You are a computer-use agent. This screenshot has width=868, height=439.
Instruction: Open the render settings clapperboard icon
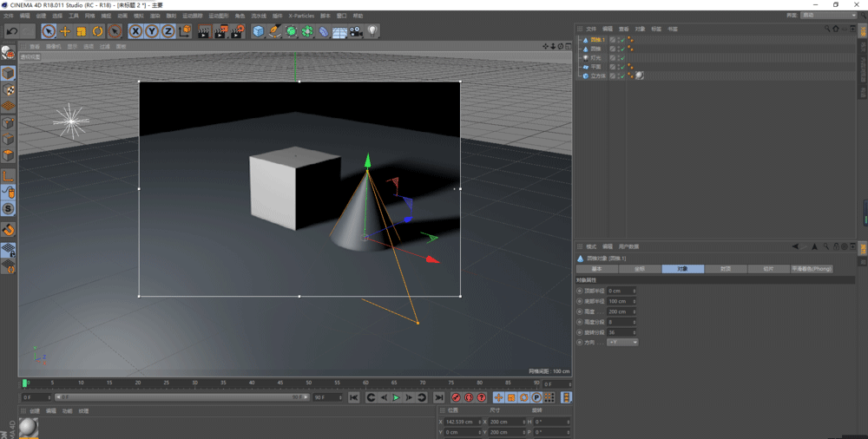coord(237,31)
